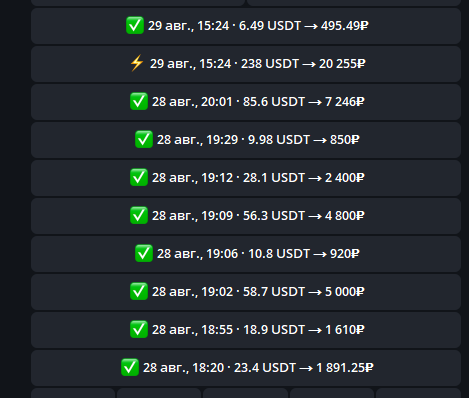Open the 9.98 USDT → 850₽ transaction
Image resolution: width=469 pixels, height=398 pixels.
click(246, 140)
